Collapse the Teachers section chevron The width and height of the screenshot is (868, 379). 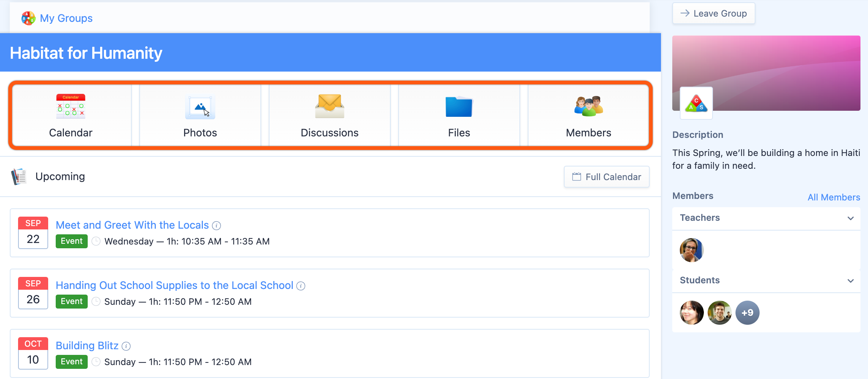[851, 218]
